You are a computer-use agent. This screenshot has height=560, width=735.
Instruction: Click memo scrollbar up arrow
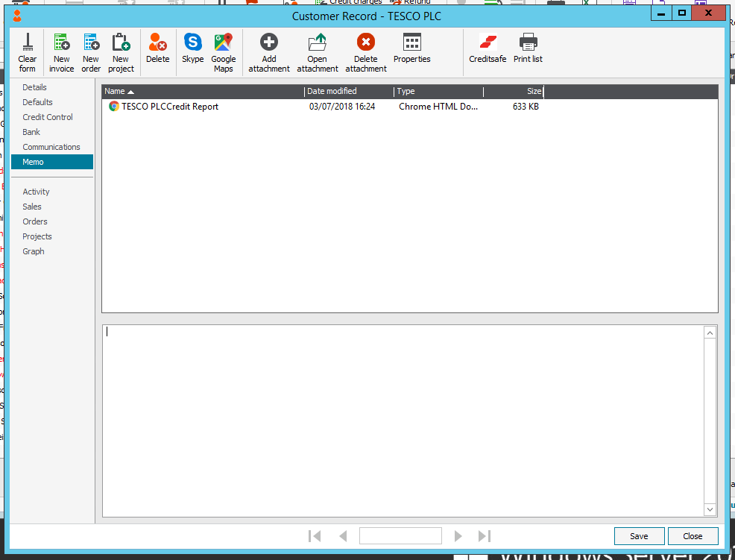[710, 333]
